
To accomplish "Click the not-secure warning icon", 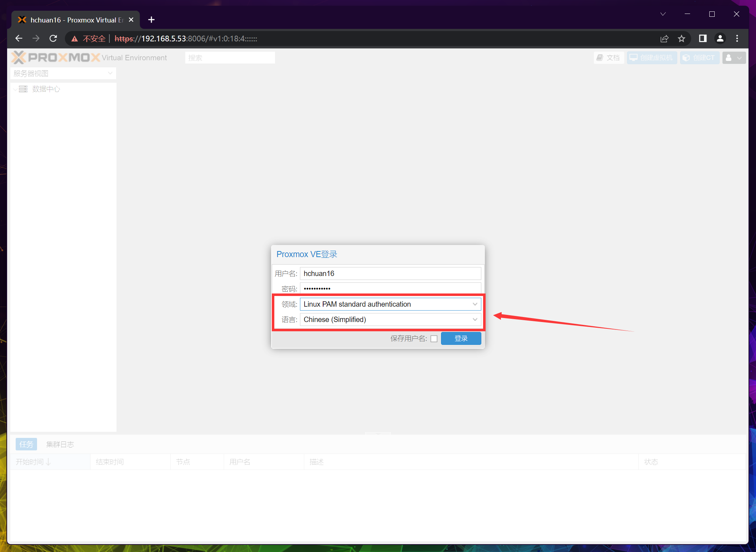I will (74, 39).
